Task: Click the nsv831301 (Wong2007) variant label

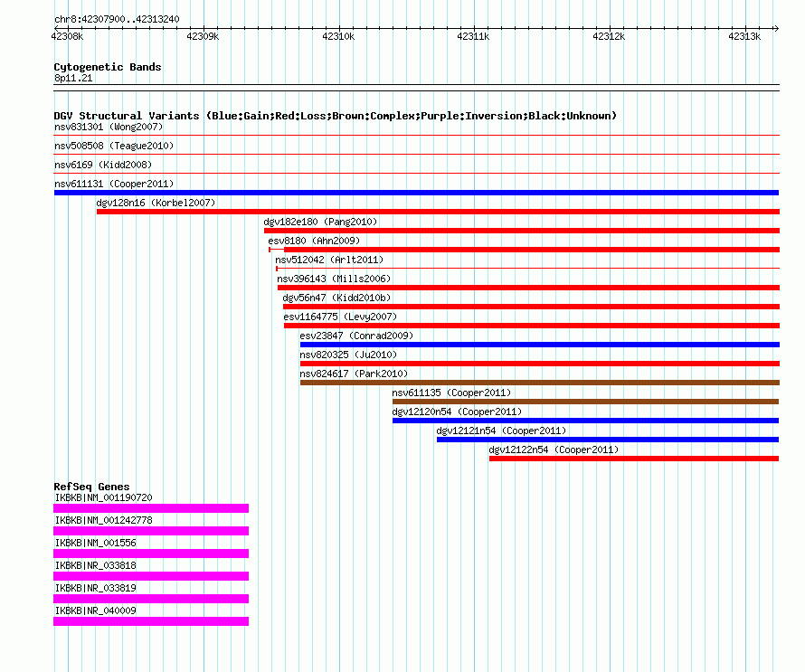Action: 109,127
